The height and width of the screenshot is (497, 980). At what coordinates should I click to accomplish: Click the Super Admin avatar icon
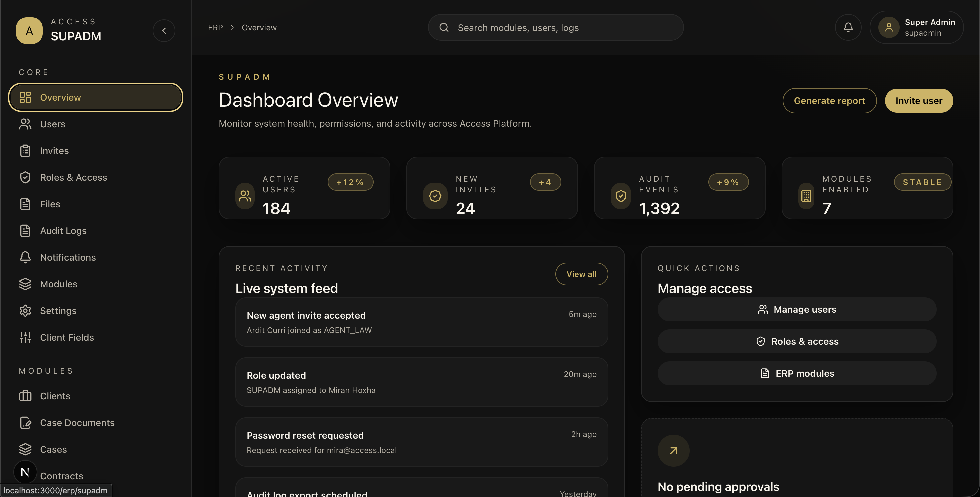[x=889, y=27]
